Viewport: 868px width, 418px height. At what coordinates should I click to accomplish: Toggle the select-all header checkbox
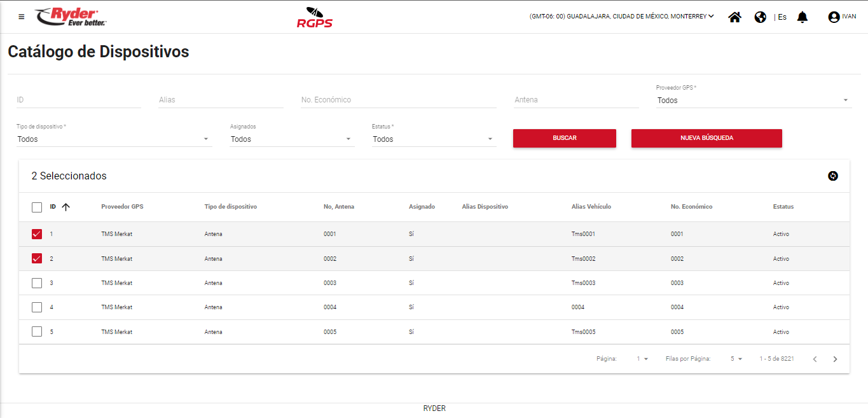click(x=37, y=207)
